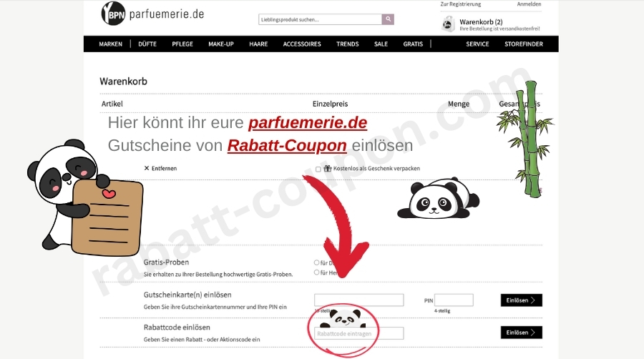Click the 4-stellig PIN input field
This screenshot has width=644, height=359.
[x=454, y=300]
